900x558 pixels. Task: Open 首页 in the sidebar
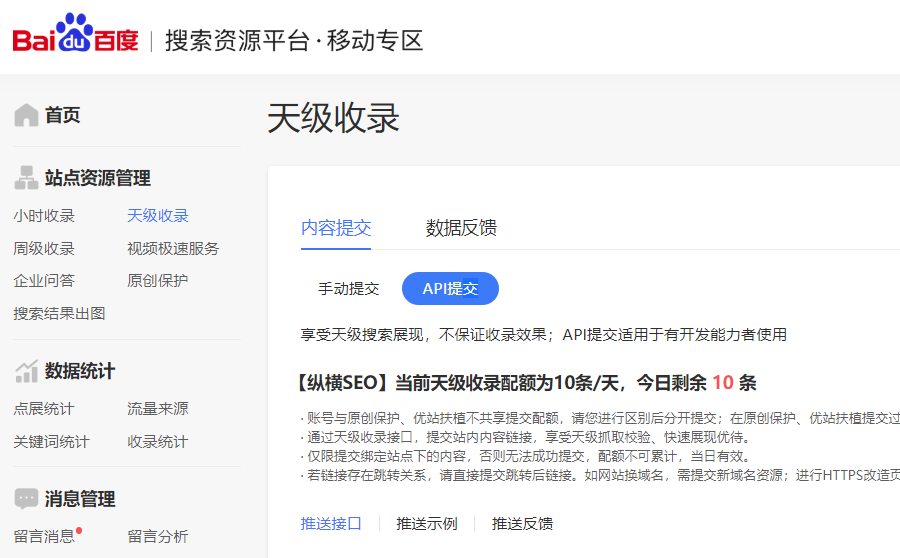(62, 115)
